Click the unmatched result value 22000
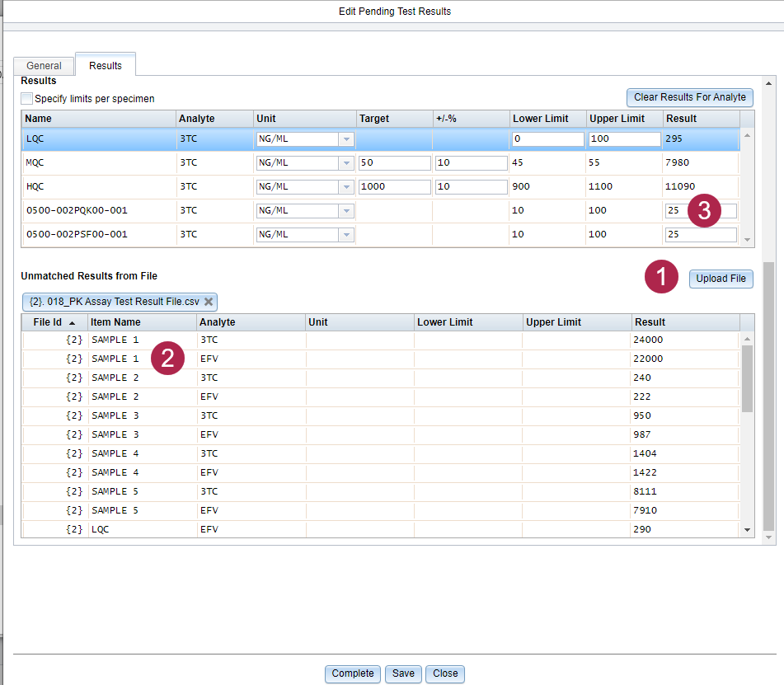Image resolution: width=784 pixels, height=685 pixels. click(x=648, y=359)
